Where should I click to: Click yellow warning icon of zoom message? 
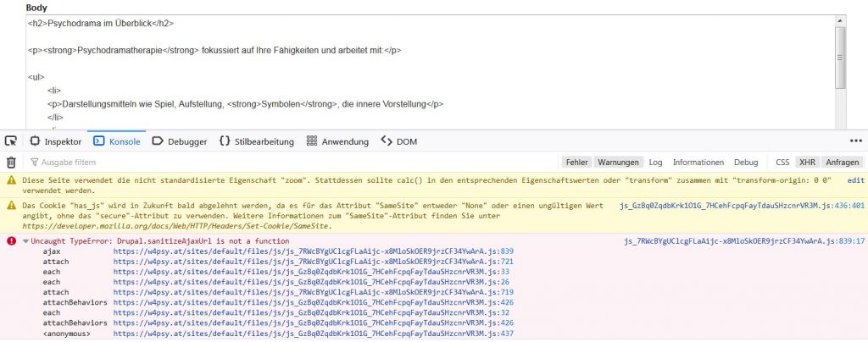click(x=11, y=180)
